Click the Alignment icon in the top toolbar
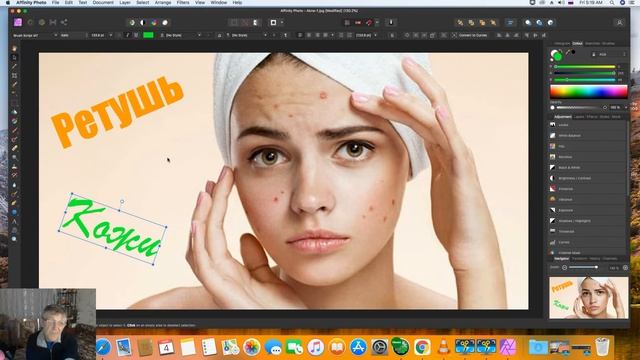 (x=510, y=22)
